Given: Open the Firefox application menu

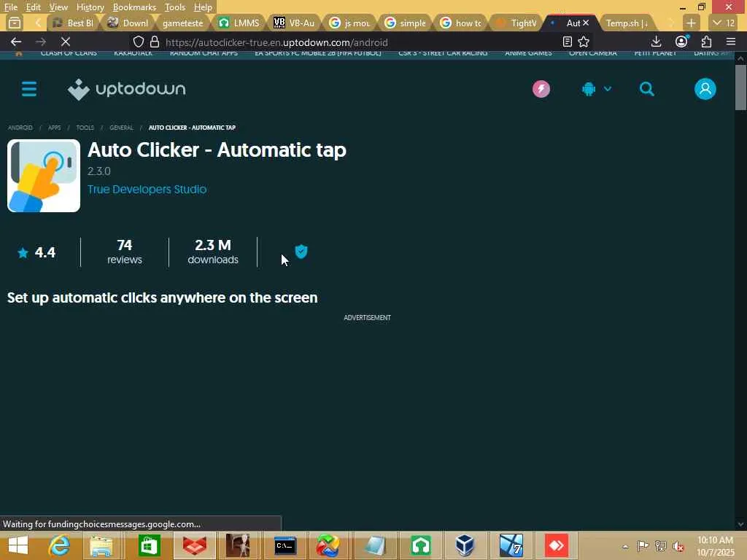Looking at the screenshot, I should [x=731, y=42].
